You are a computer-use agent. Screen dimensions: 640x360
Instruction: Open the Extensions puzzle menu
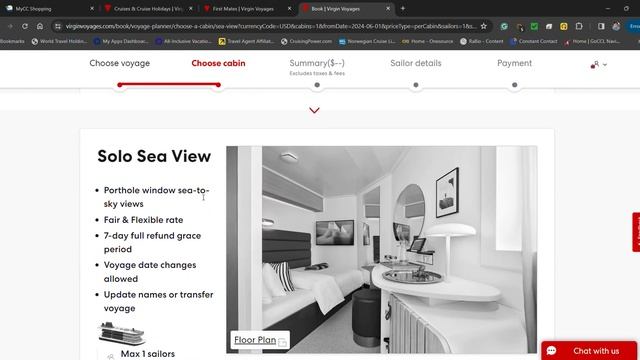click(579, 26)
